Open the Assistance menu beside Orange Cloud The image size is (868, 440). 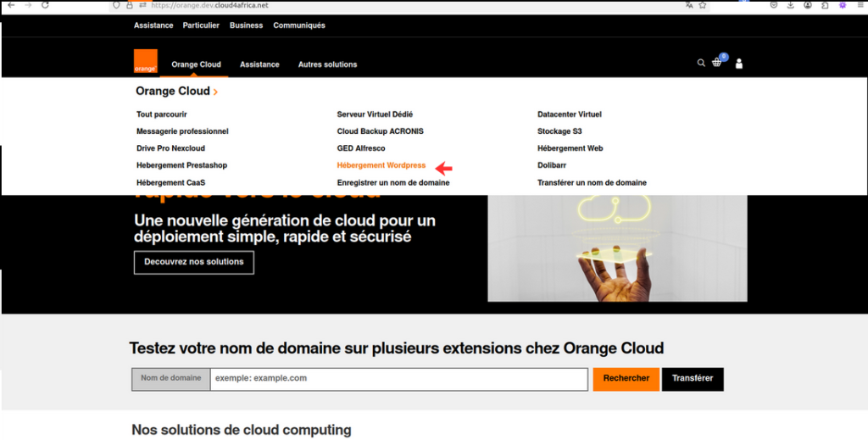[259, 64]
